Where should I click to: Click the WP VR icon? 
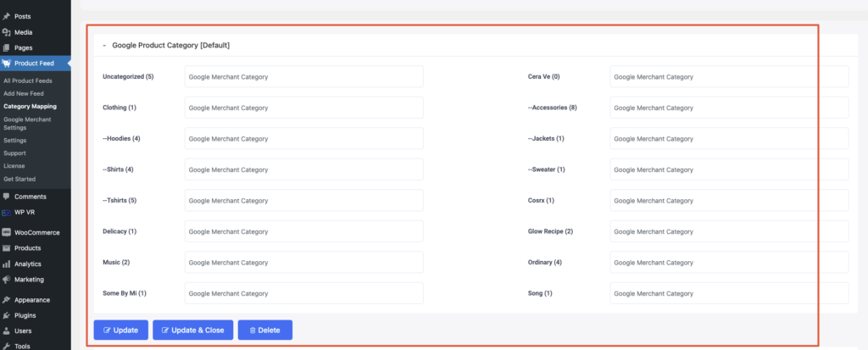point(7,212)
